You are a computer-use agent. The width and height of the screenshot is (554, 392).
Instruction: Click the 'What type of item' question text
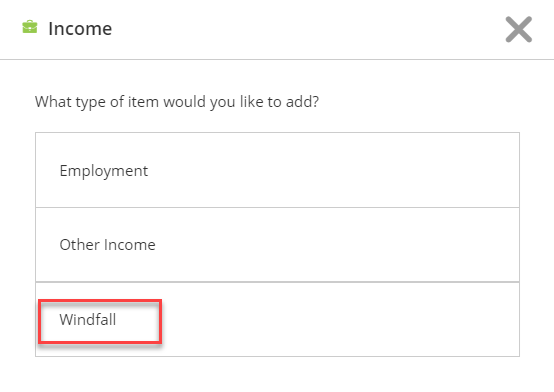(177, 102)
